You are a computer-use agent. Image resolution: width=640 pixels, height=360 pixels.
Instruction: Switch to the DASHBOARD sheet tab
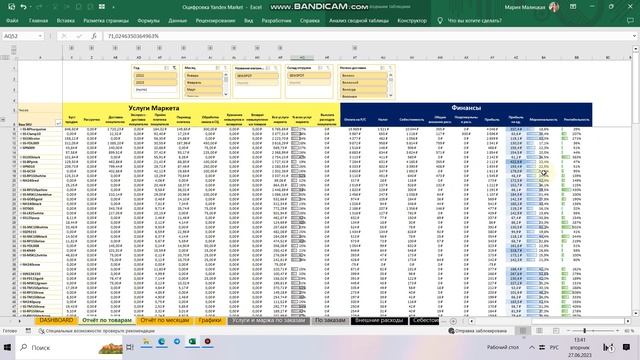coord(56,320)
